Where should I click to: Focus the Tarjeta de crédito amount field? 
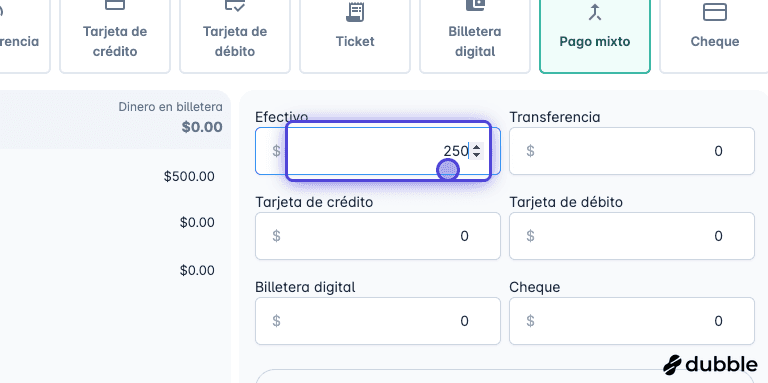pos(378,236)
